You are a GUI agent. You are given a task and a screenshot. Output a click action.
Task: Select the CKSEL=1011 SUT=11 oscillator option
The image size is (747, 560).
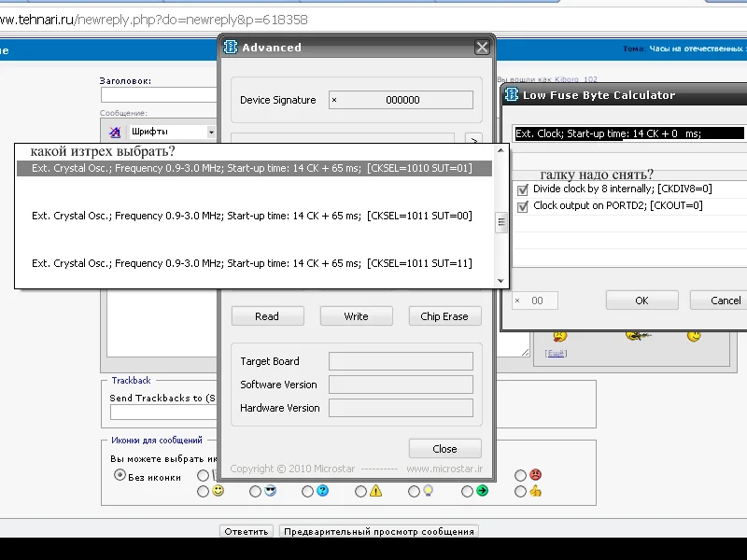252,263
